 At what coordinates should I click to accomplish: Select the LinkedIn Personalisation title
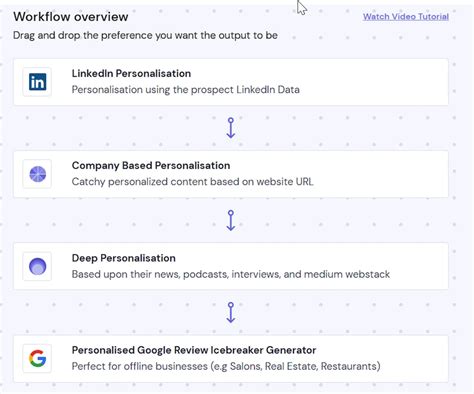coord(131,73)
